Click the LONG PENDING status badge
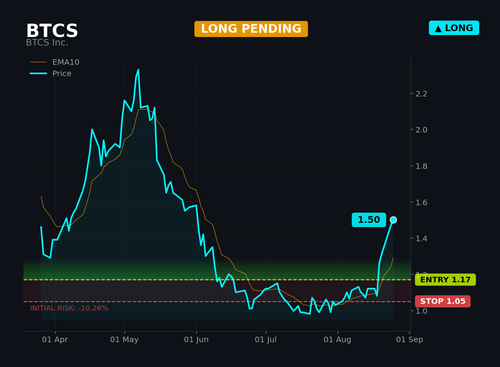This screenshot has width=500, height=367. pos(251,29)
